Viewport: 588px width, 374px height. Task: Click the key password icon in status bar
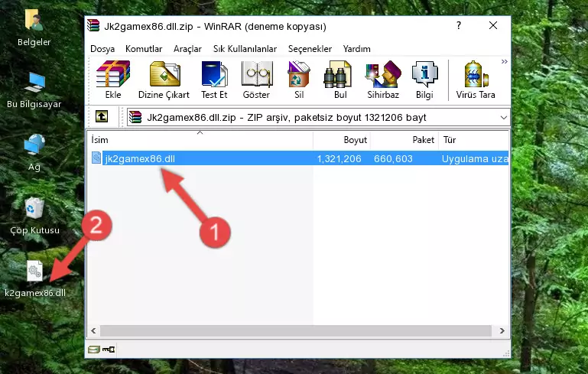109,350
